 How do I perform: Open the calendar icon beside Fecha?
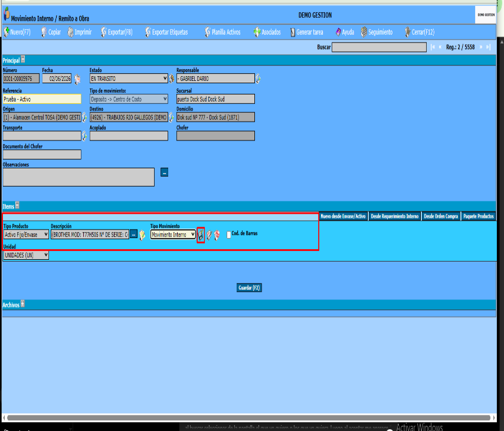[77, 79]
